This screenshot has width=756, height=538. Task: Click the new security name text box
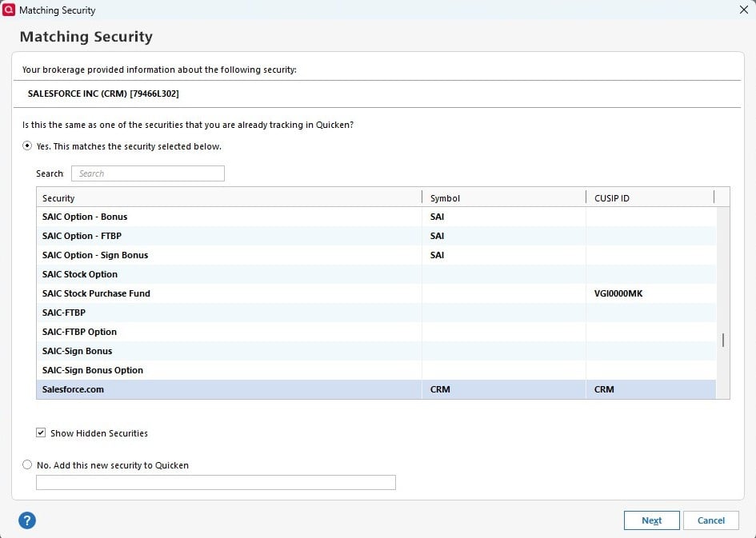[216, 482]
